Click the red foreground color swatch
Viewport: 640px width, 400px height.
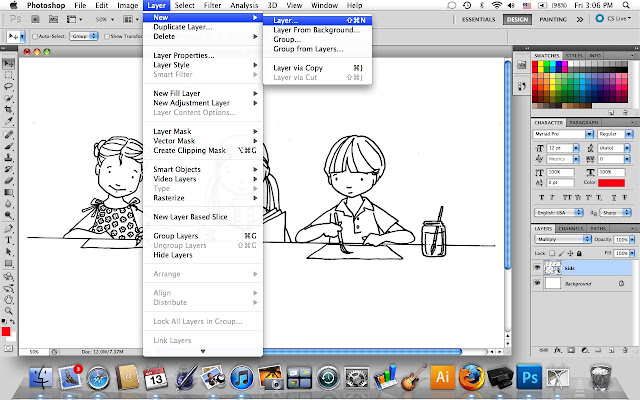click(6, 331)
